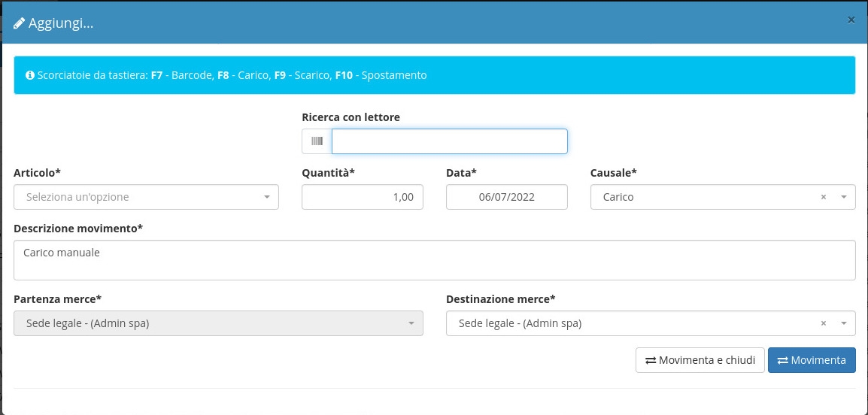Close the Aggiungi dialog
This screenshot has height=415, width=868.
point(851,20)
